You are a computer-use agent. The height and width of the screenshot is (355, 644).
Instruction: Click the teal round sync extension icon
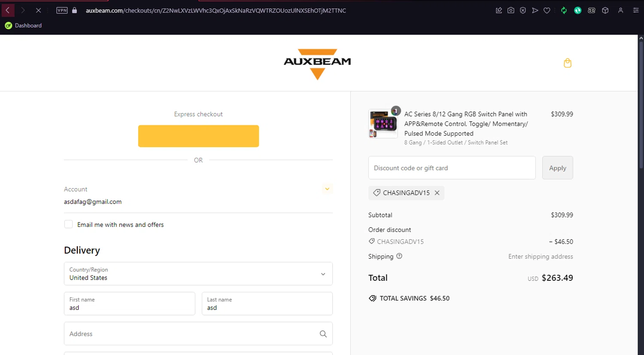click(x=578, y=10)
